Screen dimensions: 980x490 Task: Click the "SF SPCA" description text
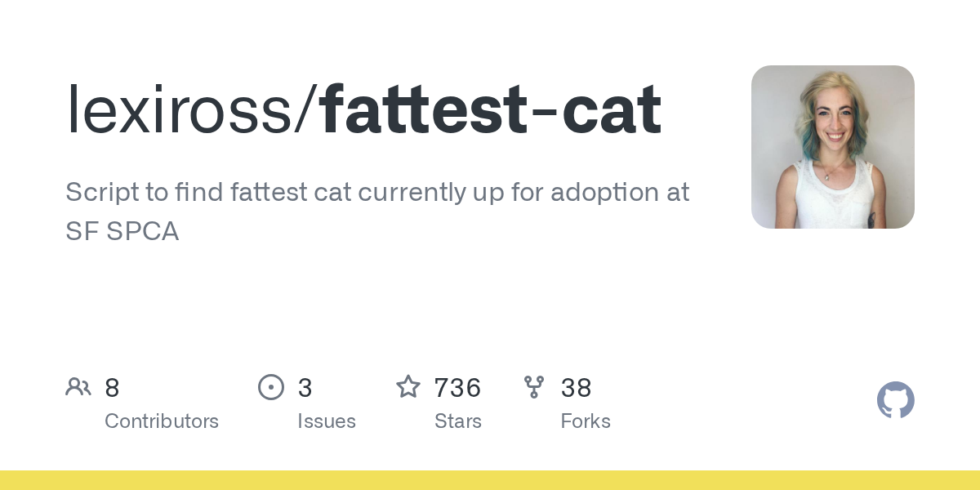click(x=122, y=232)
